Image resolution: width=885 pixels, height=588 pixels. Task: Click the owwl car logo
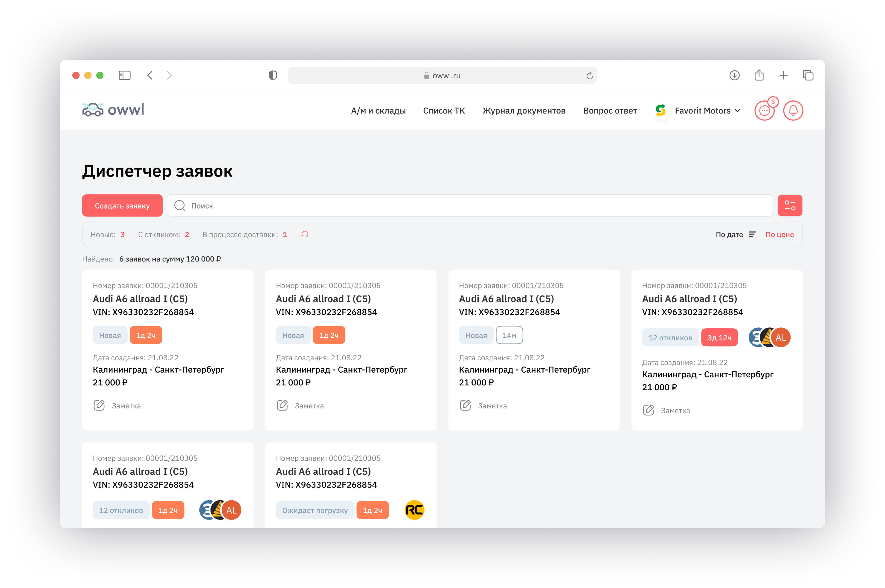pyautogui.click(x=113, y=110)
